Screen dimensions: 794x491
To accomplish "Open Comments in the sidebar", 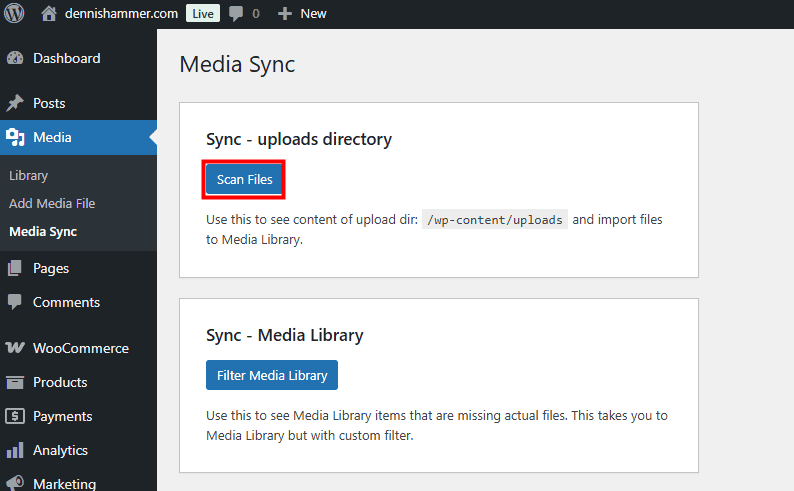I will 66,302.
